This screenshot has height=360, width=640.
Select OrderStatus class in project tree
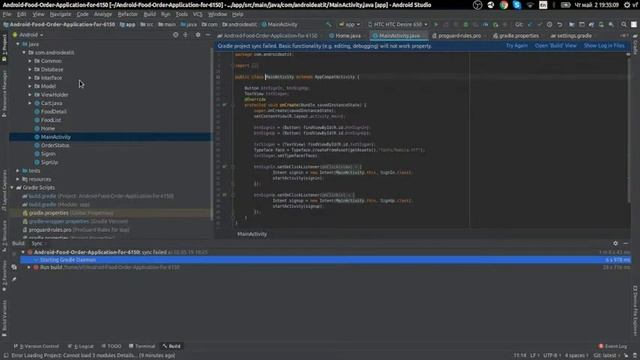pyautogui.click(x=55, y=145)
